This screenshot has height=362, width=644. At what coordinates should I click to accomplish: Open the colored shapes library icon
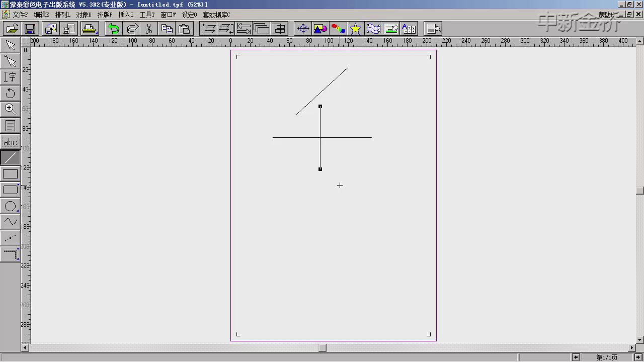click(x=320, y=29)
